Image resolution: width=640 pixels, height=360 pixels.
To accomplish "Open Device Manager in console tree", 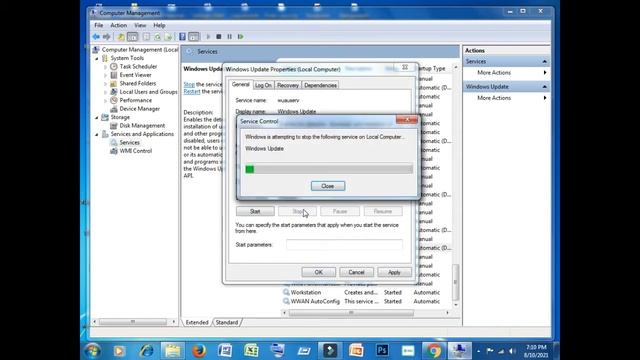I will (x=140, y=109).
